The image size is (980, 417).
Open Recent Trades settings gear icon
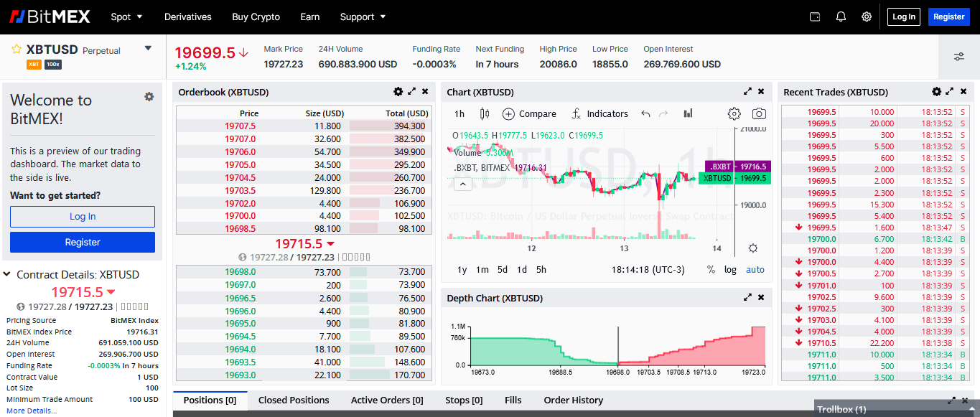coord(936,92)
